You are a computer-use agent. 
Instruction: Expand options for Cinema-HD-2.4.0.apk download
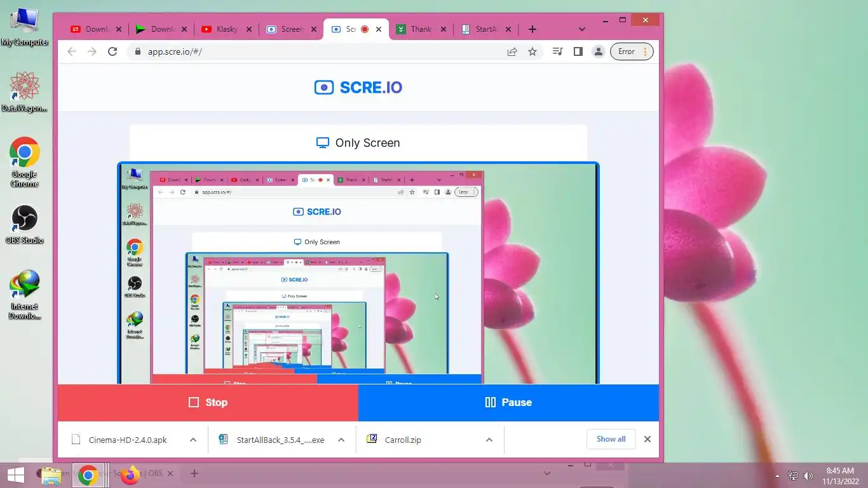(x=193, y=440)
